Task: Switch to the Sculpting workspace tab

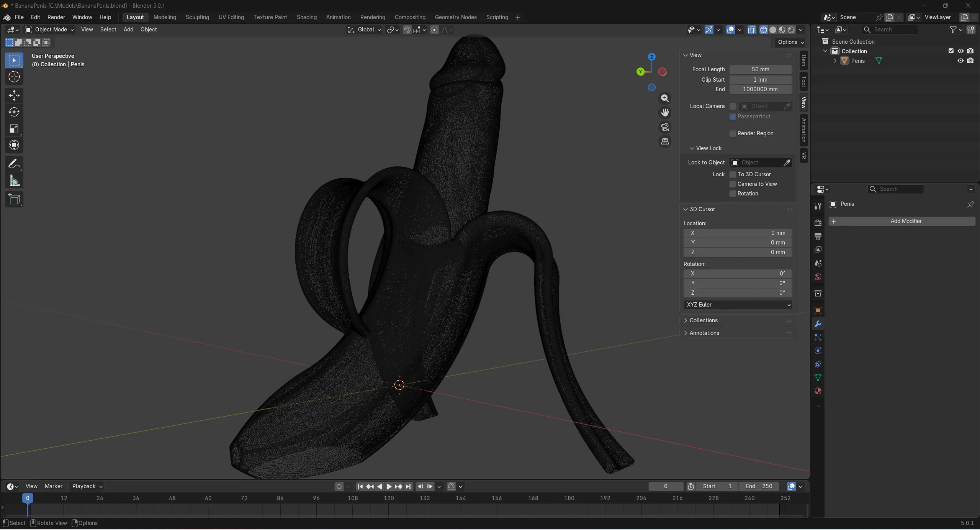Action: point(197,17)
